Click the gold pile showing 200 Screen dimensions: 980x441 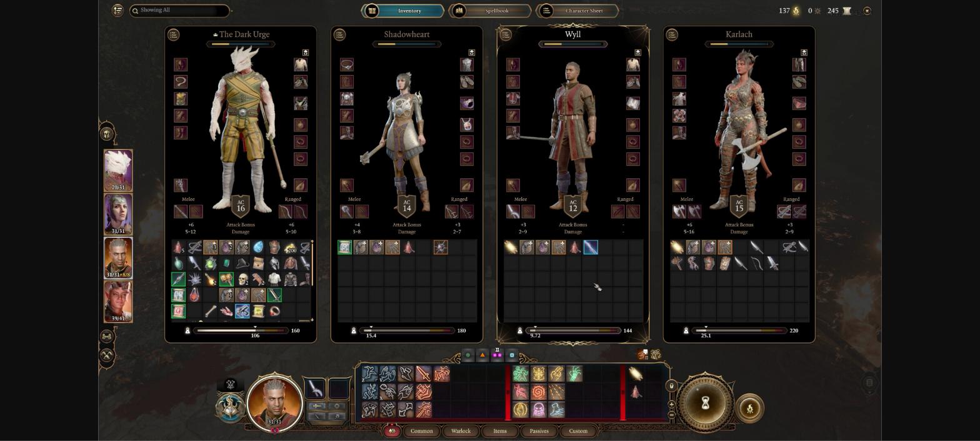290,247
